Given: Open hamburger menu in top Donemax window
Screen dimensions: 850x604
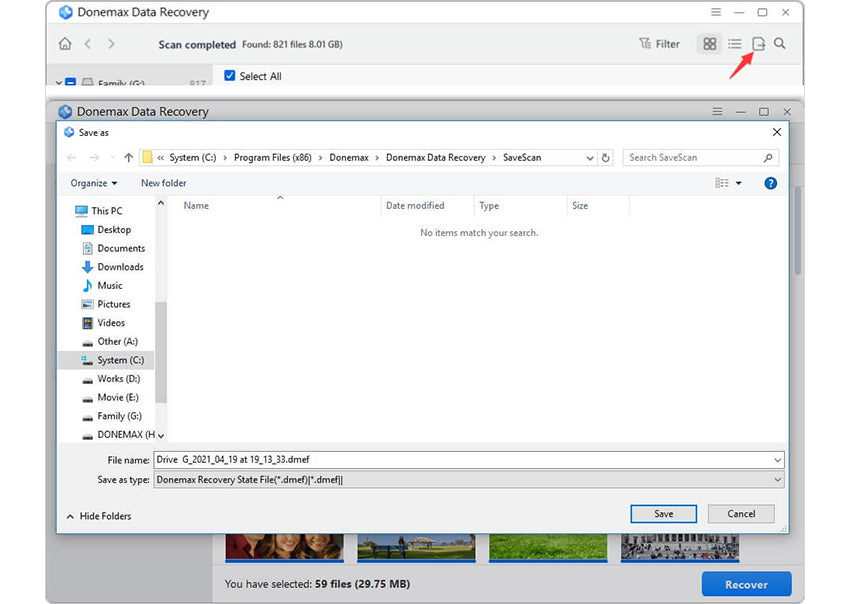Looking at the screenshot, I should coord(716,12).
